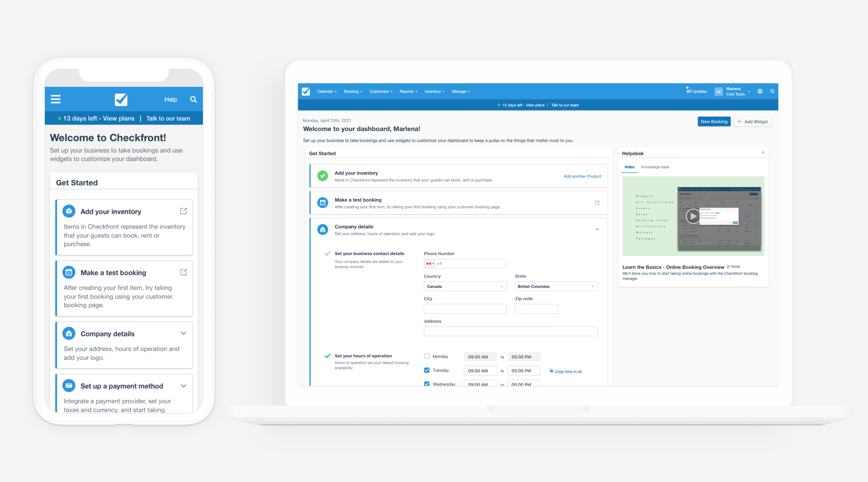Click the New Booking button
The image size is (868, 482).
(x=714, y=122)
